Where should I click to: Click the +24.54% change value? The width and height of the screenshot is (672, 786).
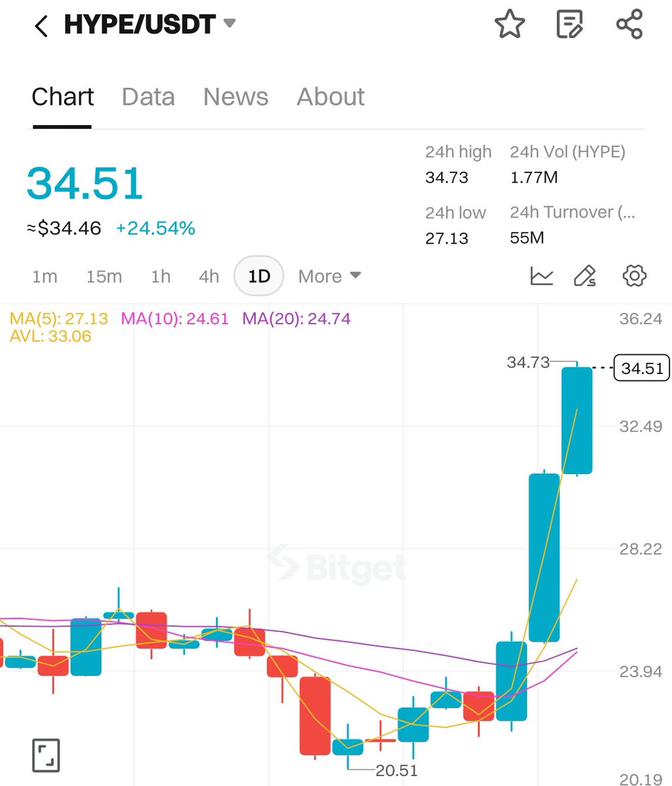tap(155, 228)
